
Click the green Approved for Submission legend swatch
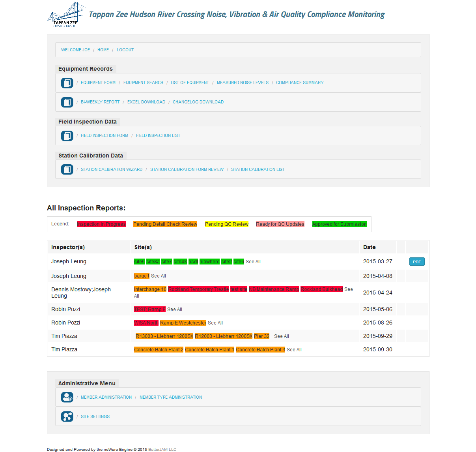point(339,224)
